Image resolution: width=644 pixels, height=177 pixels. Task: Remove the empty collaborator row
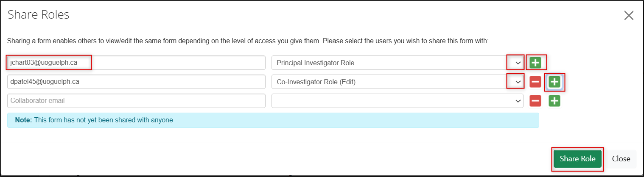535,101
